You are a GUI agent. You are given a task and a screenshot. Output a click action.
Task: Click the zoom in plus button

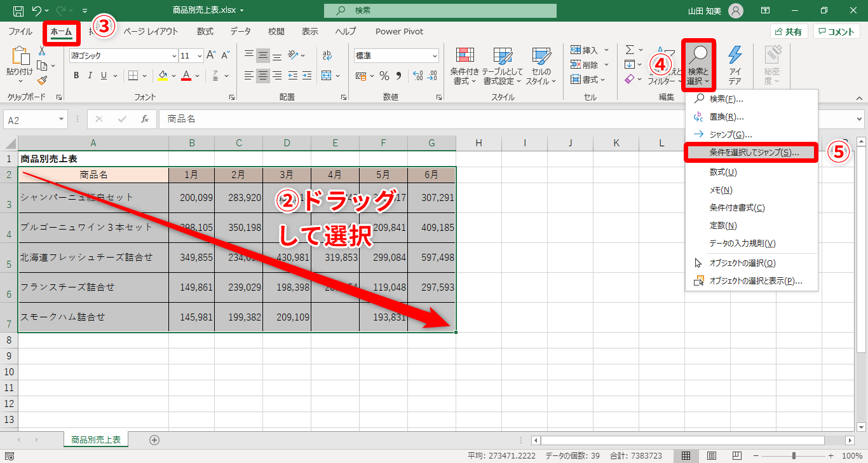[x=831, y=456]
